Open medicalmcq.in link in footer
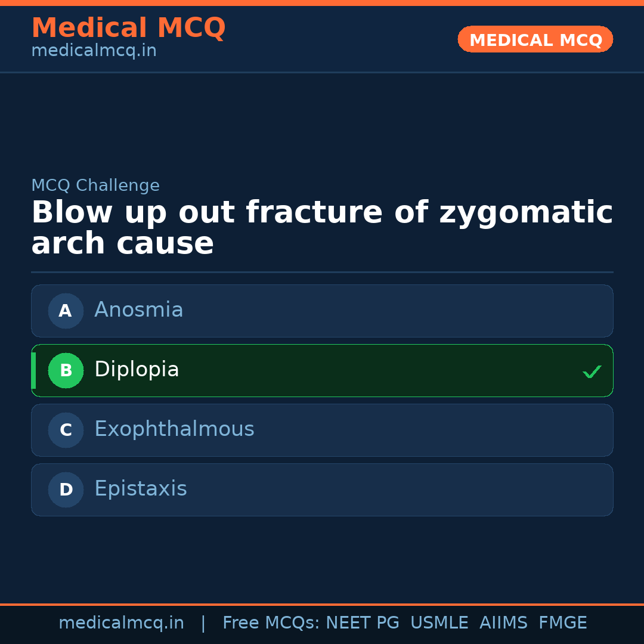This screenshot has width=644, height=644. 121,623
